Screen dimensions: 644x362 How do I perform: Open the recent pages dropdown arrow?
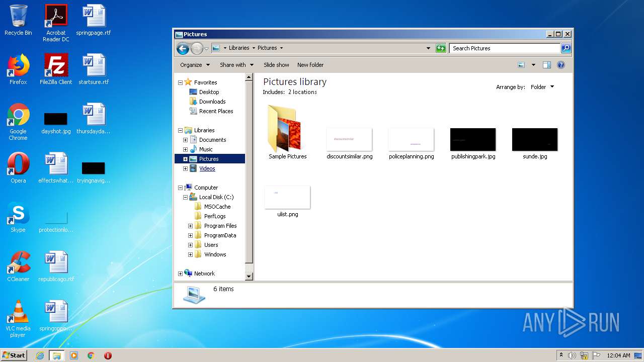point(206,49)
